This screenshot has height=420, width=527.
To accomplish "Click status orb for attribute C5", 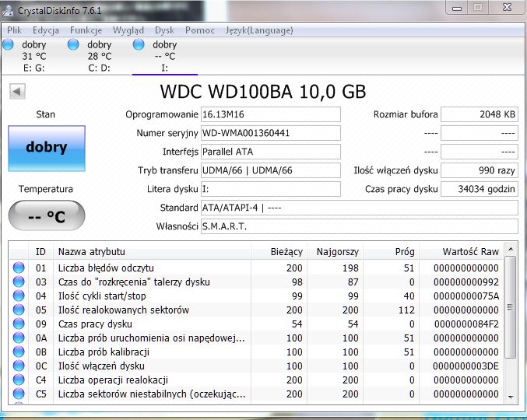I will coord(19,394).
